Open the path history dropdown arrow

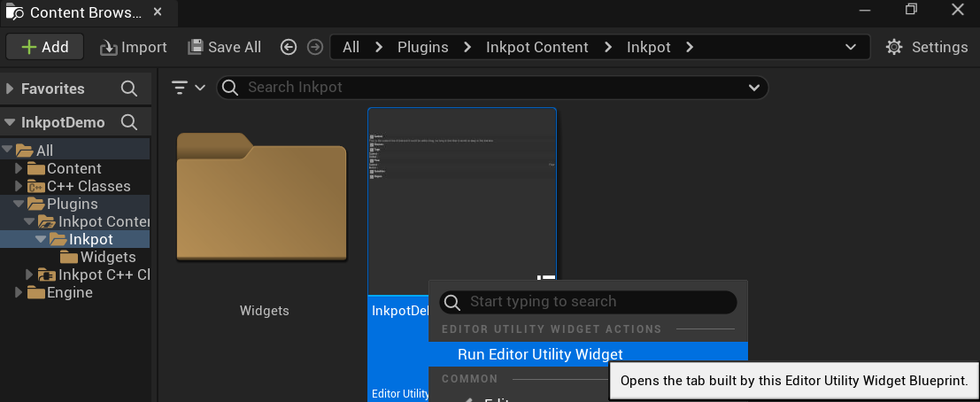(x=850, y=47)
